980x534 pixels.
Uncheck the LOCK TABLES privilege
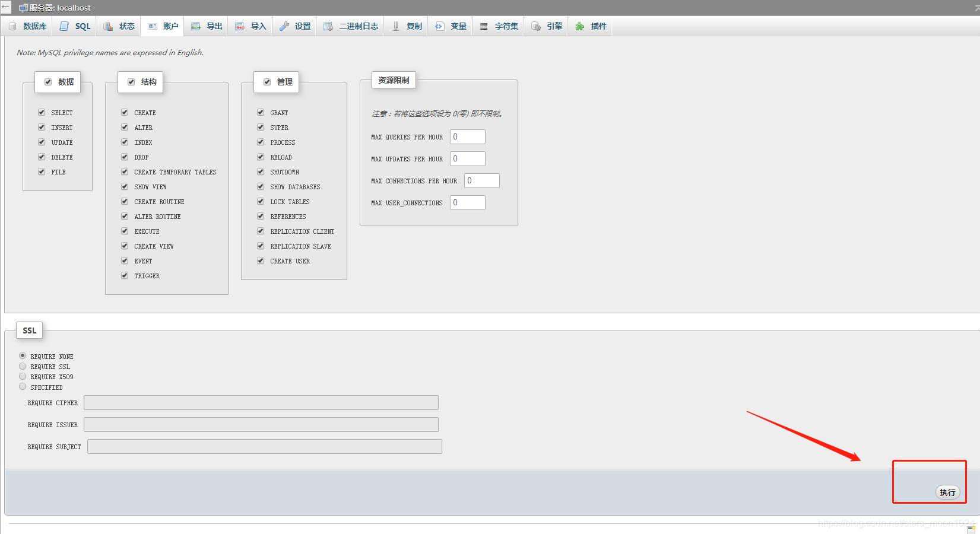point(261,201)
